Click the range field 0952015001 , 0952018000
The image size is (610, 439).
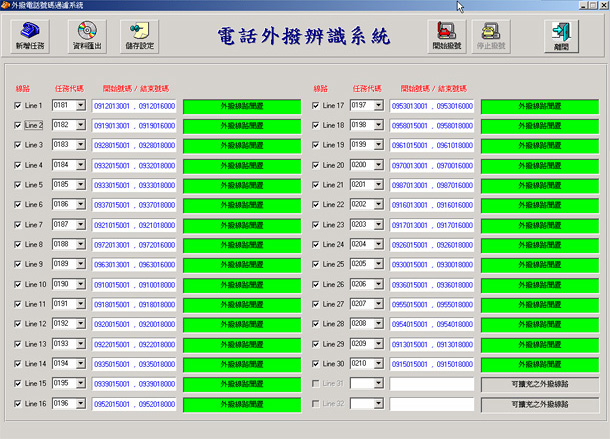tap(134, 404)
